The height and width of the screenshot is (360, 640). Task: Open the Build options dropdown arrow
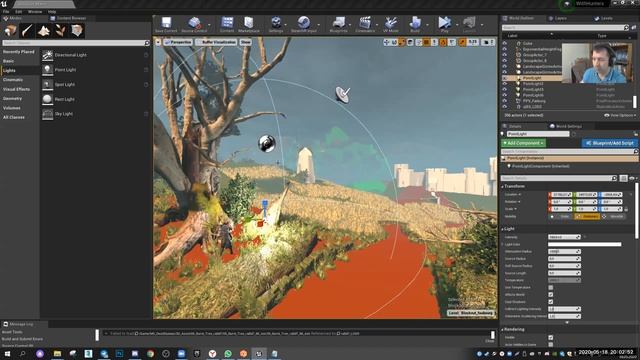coord(427,24)
